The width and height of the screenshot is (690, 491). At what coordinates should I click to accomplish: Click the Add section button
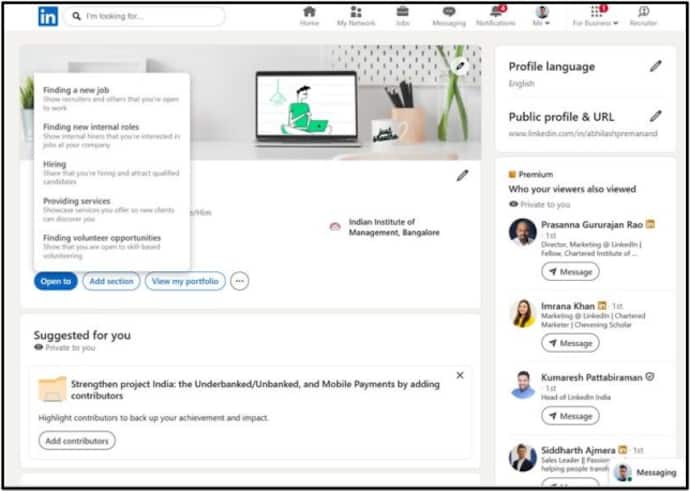[x=111, y=281]
